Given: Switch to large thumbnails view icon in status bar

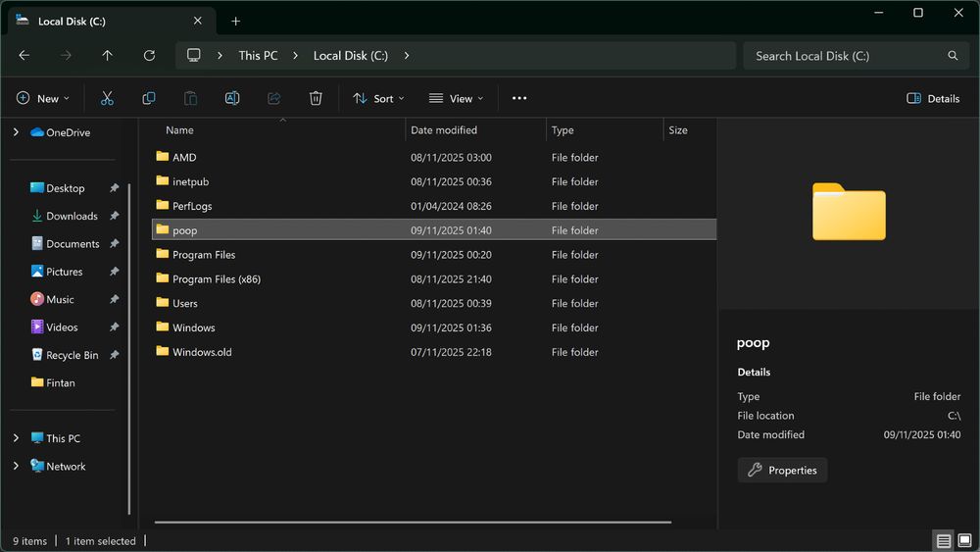Looking at the screenshot, I should [x=965, y=541].
